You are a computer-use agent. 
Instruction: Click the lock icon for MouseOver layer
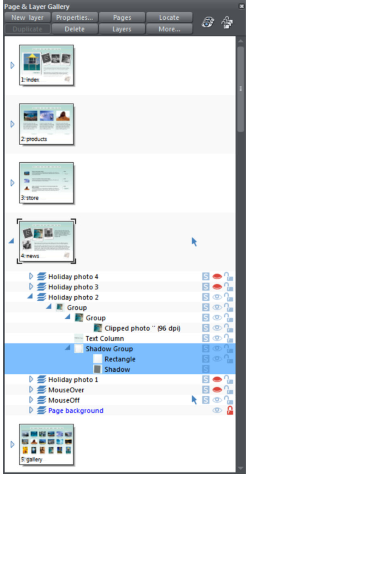point(229,390)
